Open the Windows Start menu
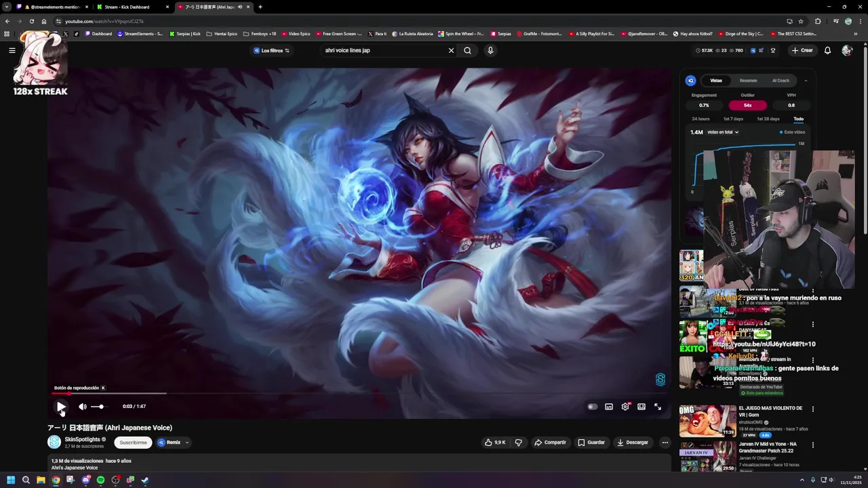868x488 pixels. pos(11,480)
